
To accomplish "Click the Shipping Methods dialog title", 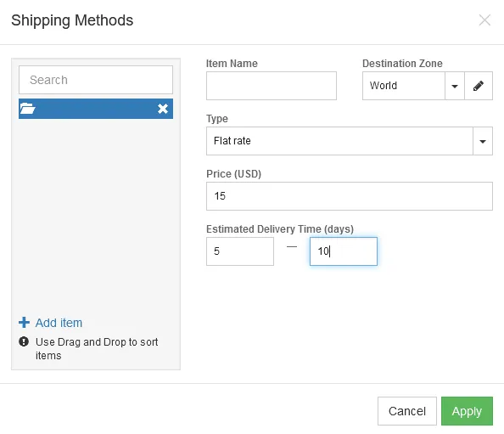I will point(72,20).
